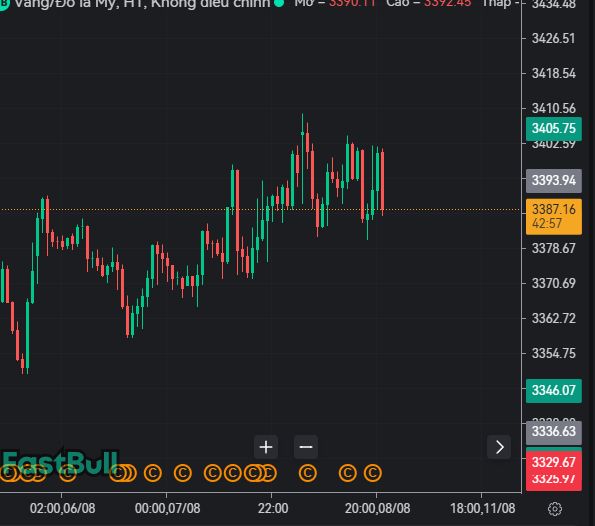Jump to latest candle with right arrow

pos(499,447)
